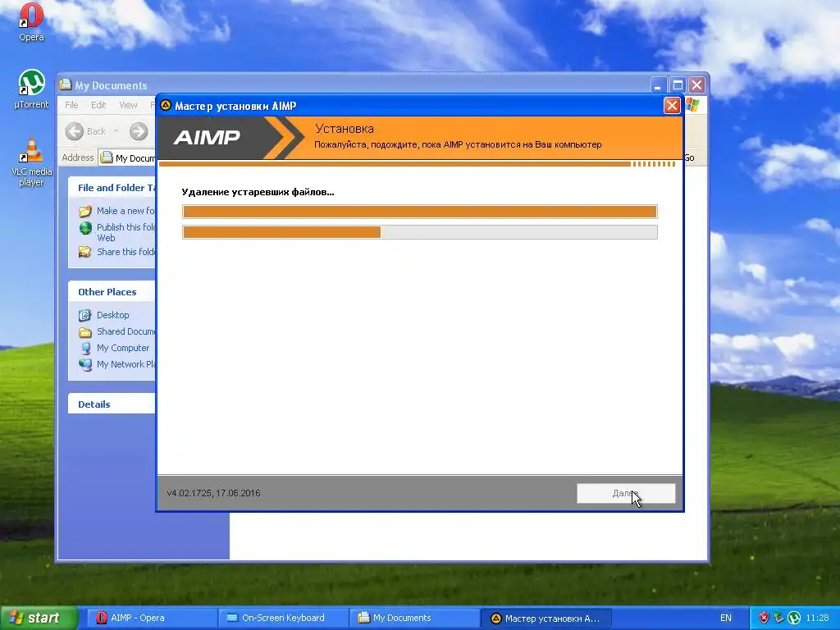Image resolution: width=840 pixels, height=630 pixels.
Task: Click the first installation progress bar
Action: (419, 212)
